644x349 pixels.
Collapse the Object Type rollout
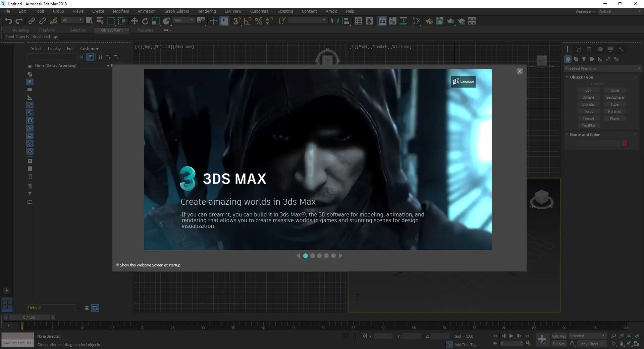[x=567, y=77]
